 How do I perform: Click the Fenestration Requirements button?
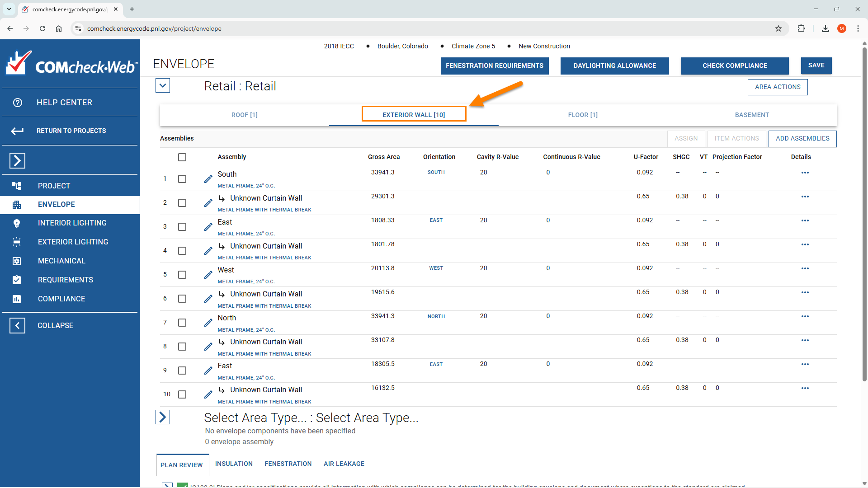pos(495,66)
